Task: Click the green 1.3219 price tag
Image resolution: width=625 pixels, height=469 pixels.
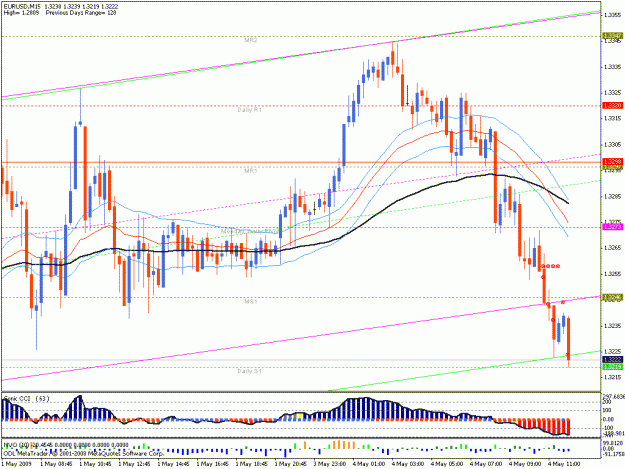Action: 613,366
